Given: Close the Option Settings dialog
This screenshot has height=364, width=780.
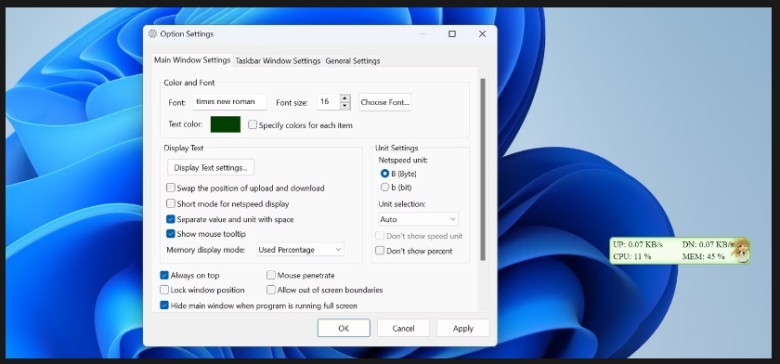Looking at the screenshot, I should coord(482,34).
